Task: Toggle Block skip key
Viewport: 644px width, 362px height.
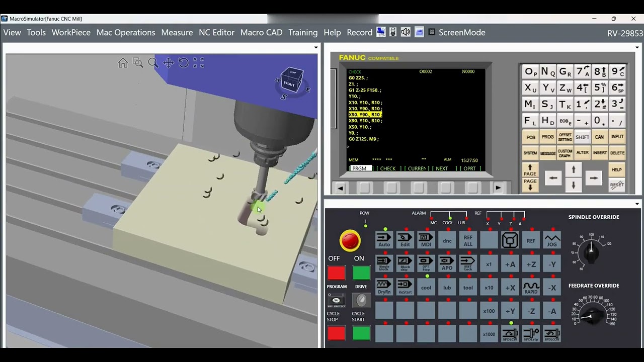Action: coord(405,264)
